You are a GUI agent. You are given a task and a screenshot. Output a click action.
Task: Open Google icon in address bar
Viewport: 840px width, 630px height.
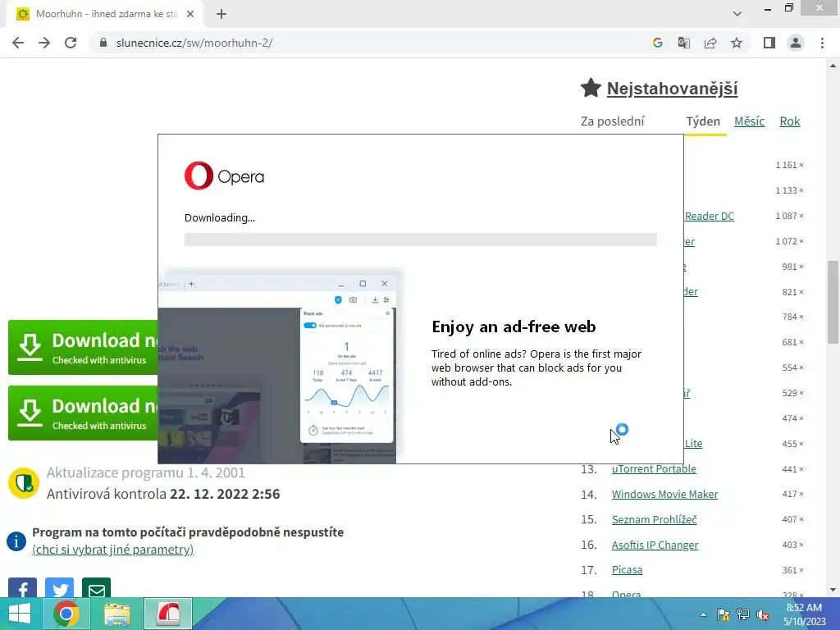pyautogui.click(x=657, y=43)
